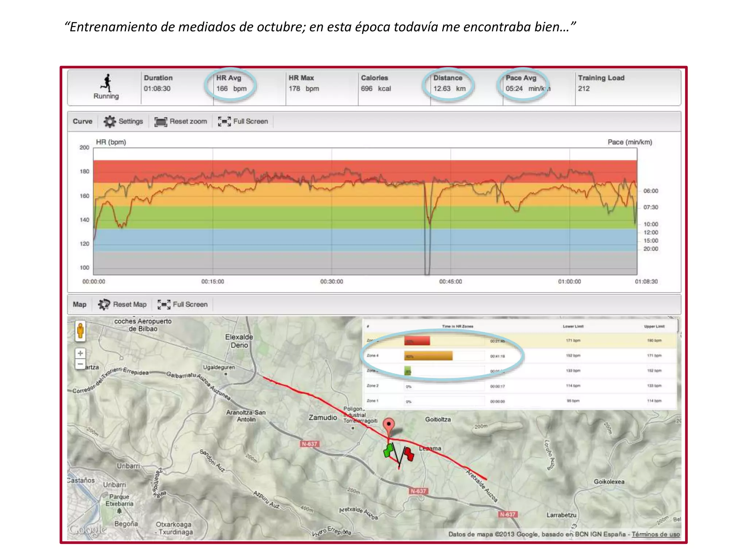Open curve Full Screen icon
The width and height of the screenshot is (747, 560).
[x=224, y=121]
